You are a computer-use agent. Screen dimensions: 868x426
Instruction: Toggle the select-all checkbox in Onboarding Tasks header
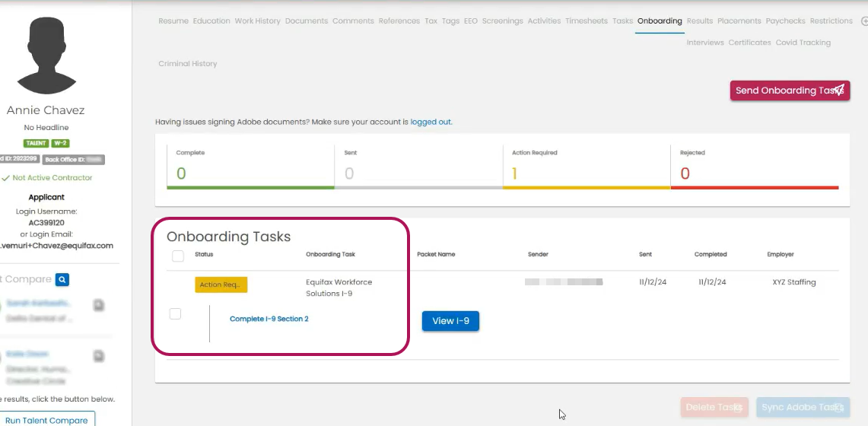point(178,256)
